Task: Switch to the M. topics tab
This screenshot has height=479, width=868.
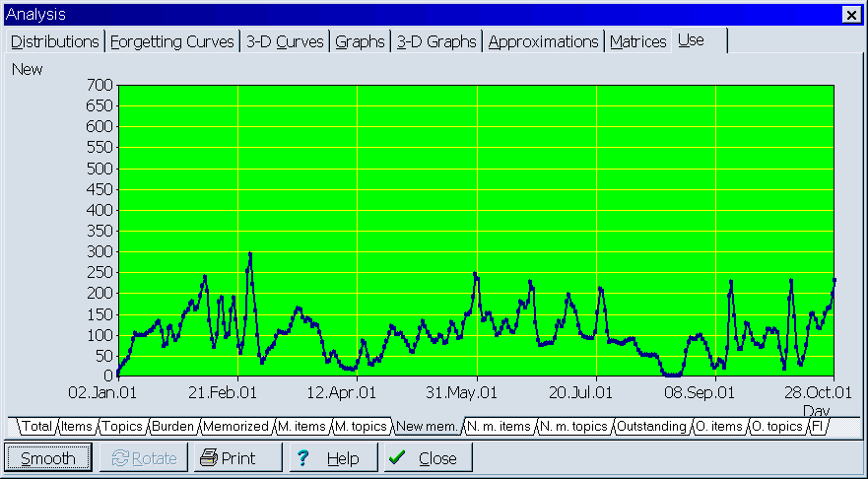Action: coord(361,427)
